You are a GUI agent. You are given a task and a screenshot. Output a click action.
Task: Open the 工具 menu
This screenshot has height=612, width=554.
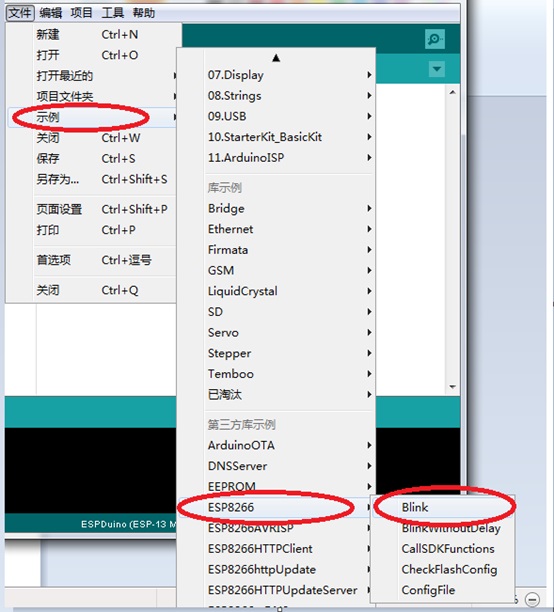coord(112,13)
